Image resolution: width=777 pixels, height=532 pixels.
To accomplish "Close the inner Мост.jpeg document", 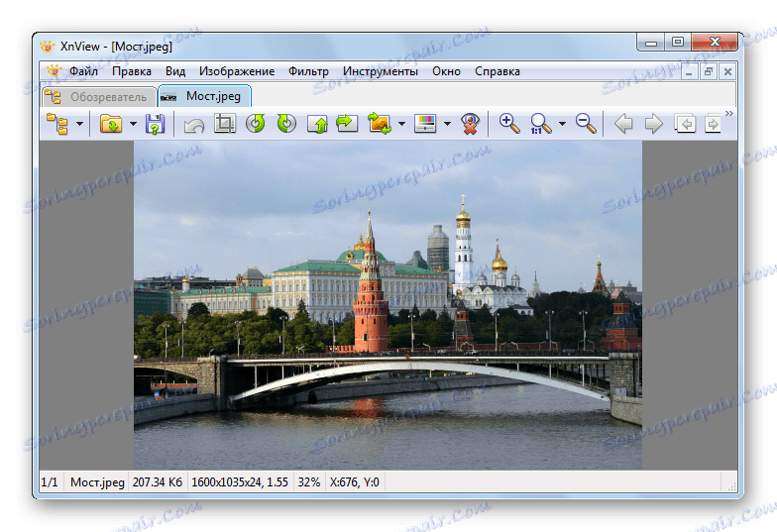I will coord(727,71).
